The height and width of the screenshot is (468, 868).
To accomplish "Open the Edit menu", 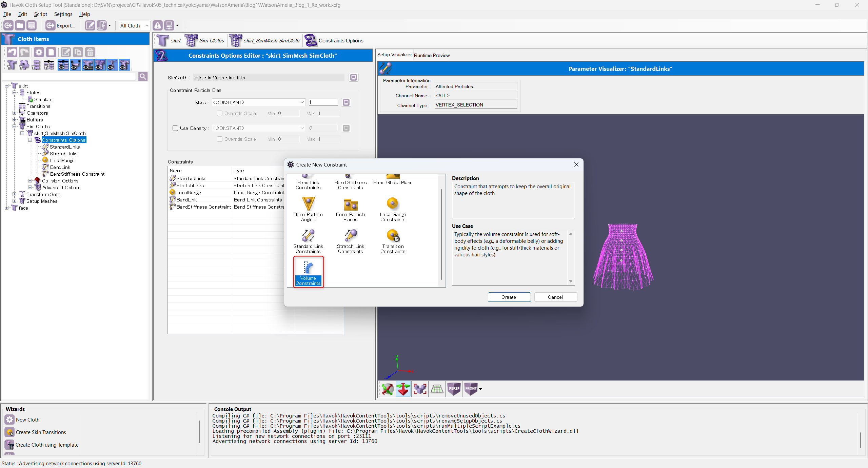I will 23,14.
